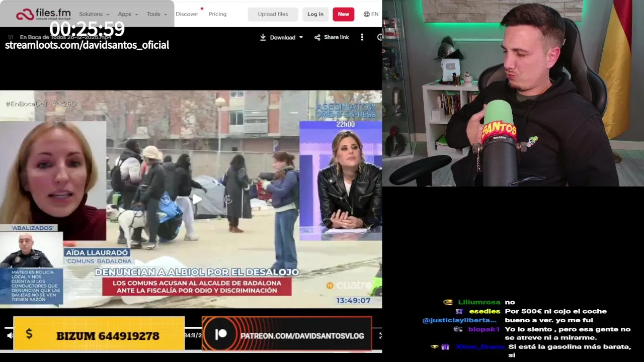The height and width of the screenshot is (362, 644).
Task: Expand the Apps menu
Action: (128, 14)
